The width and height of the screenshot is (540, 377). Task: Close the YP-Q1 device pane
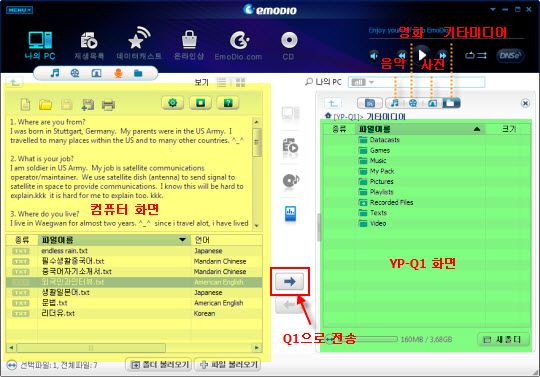tap(525, 103)
